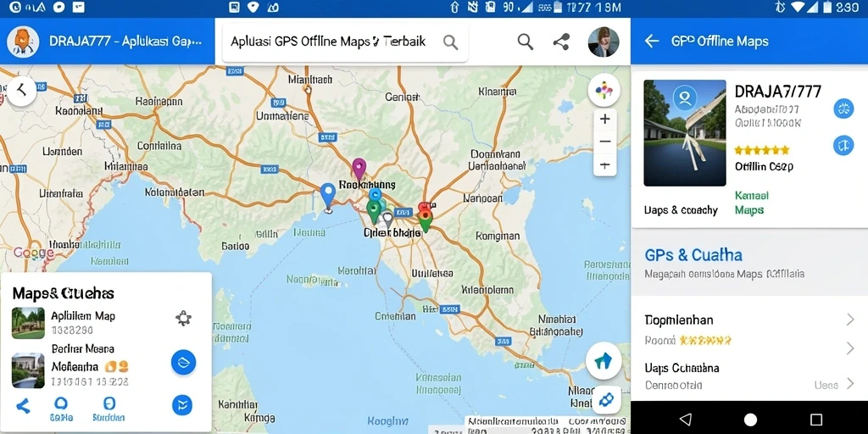Click the Maps& Ciuehas card heading
Viewport: 868px width, 434px height.
coord(63,292)
